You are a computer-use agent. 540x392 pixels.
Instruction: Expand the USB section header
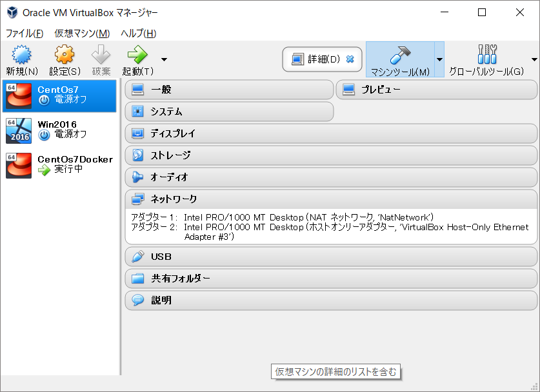[x=332, y=257]
